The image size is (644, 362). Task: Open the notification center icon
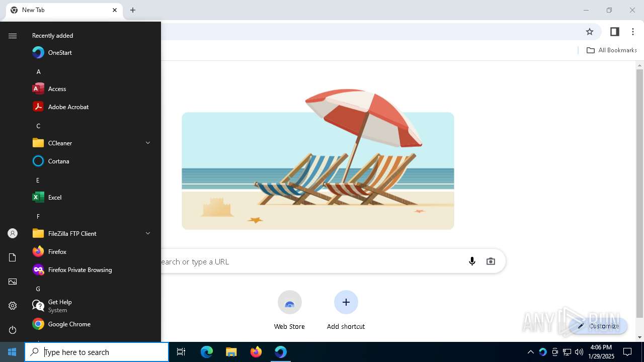627,352
